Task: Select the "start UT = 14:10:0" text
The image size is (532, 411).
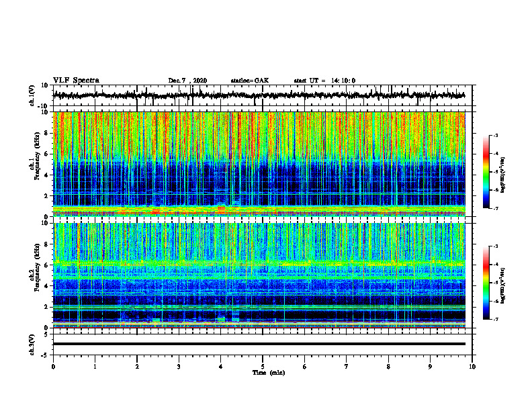Action: (324, 81)
